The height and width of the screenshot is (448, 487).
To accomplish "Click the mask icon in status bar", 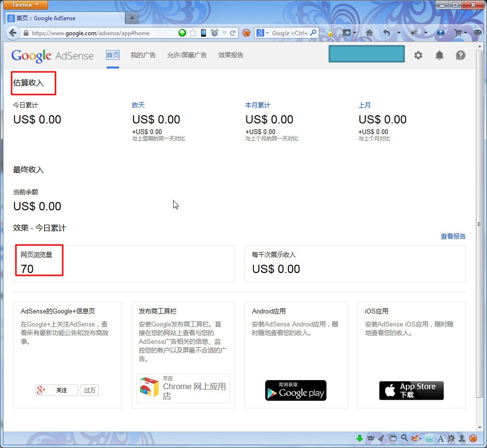I will pos(370,438).
